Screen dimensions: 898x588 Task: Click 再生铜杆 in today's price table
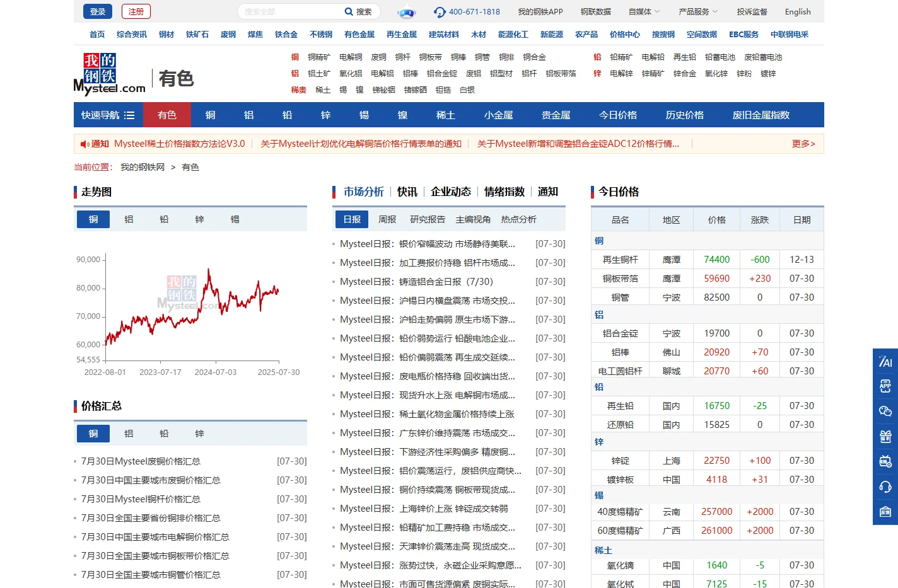620,260
